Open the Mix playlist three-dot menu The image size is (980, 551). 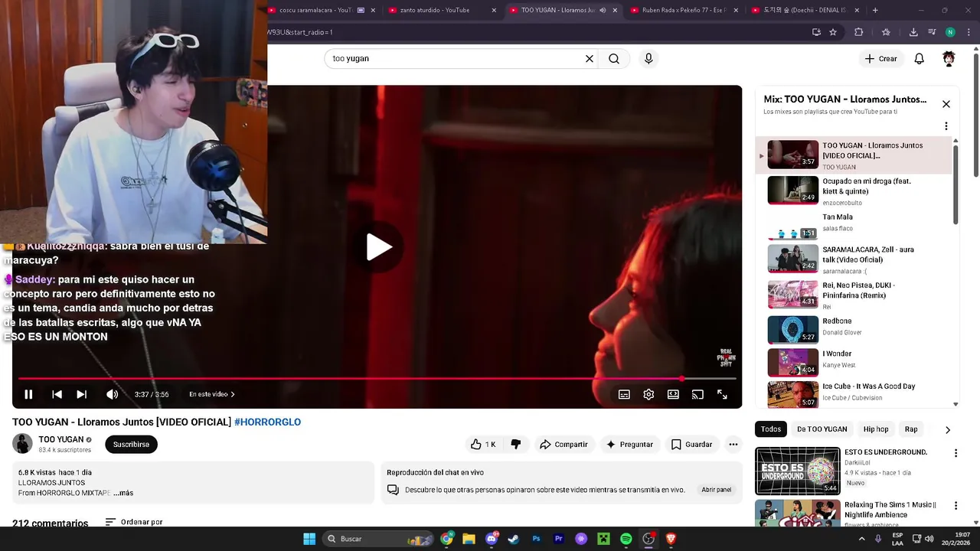click(946, 126)
